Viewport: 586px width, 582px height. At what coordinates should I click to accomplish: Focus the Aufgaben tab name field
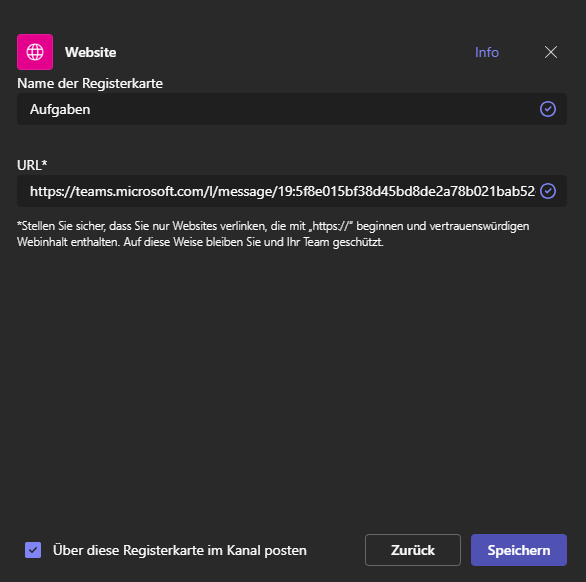(292, 109)
